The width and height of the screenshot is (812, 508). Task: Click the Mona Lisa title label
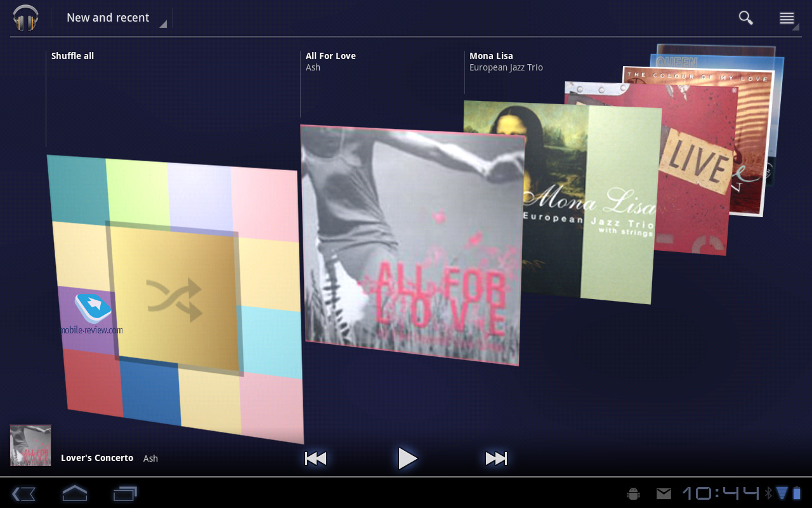[x=491, y=56]
